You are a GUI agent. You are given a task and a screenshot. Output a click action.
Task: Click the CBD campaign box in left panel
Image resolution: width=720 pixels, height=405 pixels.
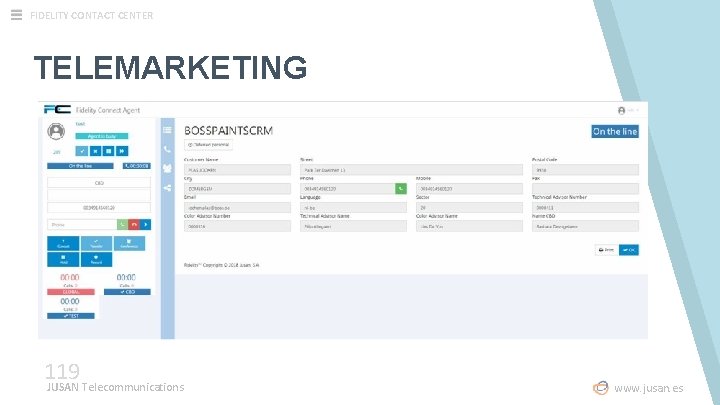[x=99, y=183]
